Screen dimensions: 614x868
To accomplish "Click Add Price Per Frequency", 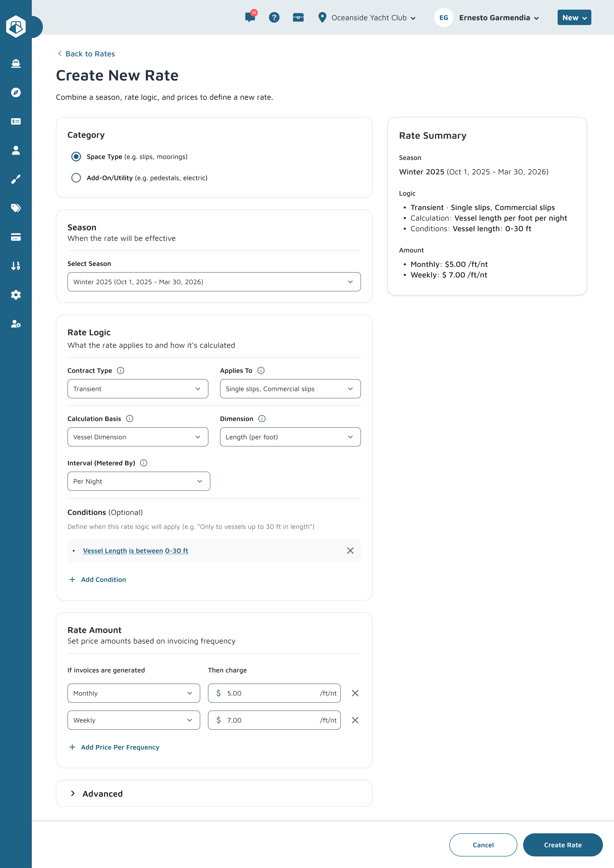I will (x=114, y=747).
